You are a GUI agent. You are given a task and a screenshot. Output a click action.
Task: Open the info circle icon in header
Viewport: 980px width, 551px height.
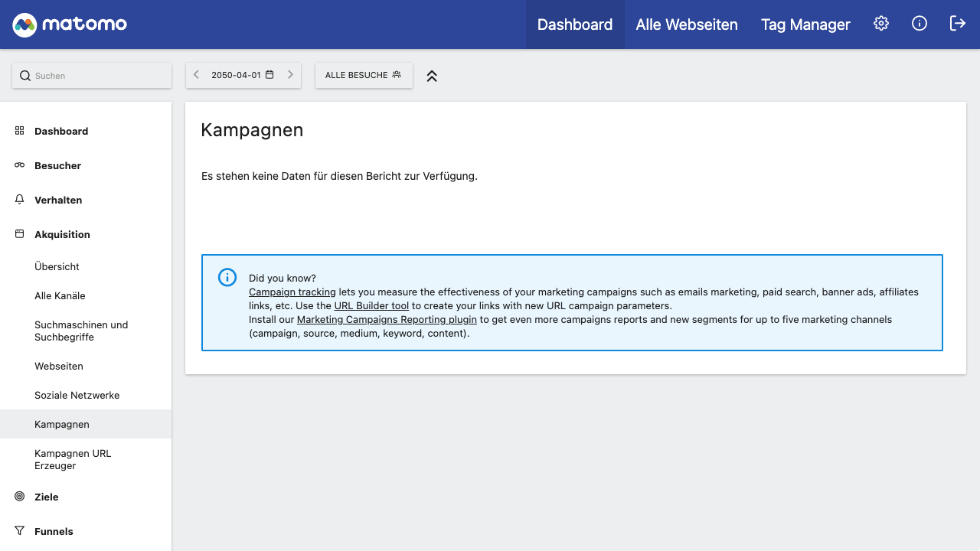(920, 24)
